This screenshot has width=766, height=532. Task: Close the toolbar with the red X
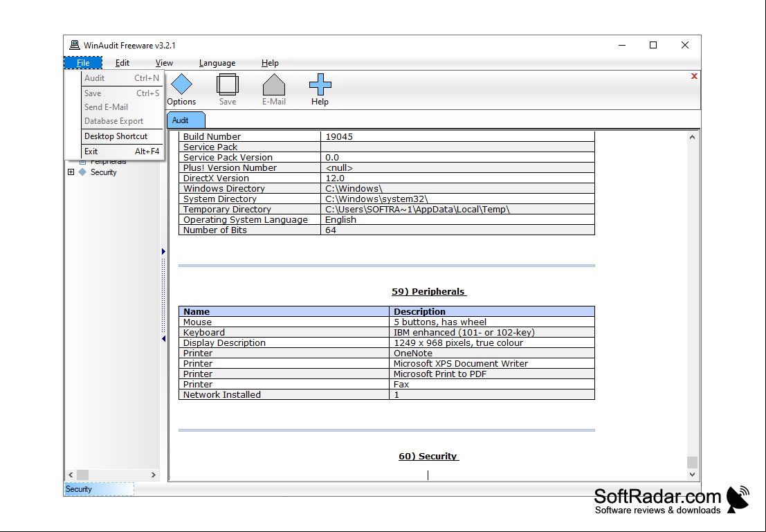[694, 76]
